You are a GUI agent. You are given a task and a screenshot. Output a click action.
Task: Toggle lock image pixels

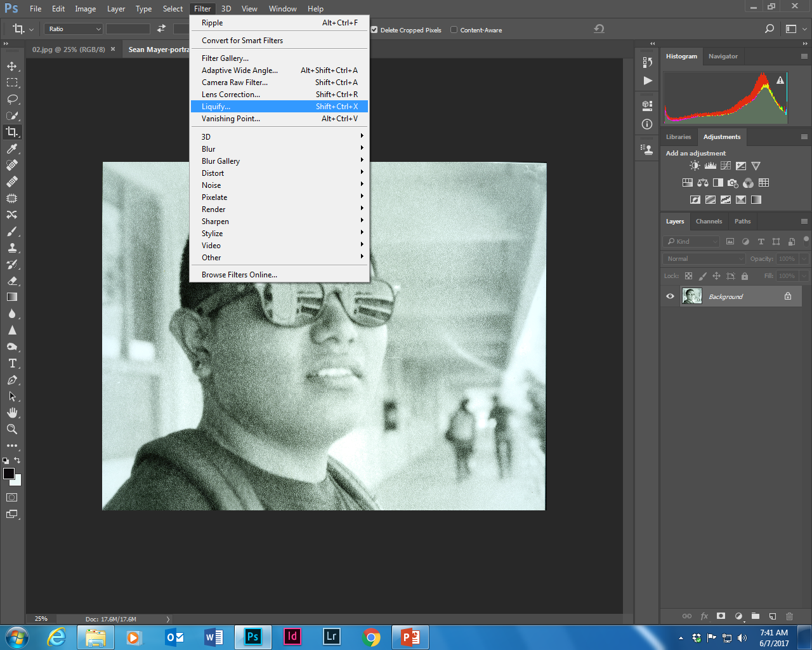[702, 276]
